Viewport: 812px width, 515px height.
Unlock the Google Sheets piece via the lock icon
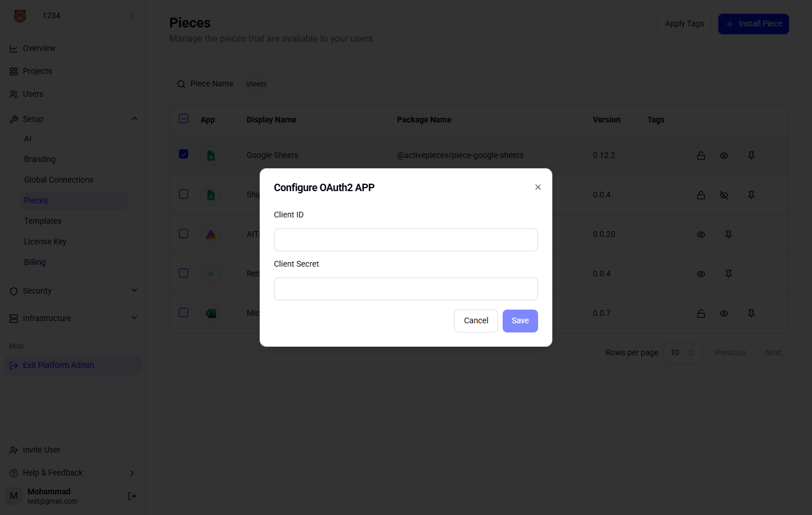(701, 155)
